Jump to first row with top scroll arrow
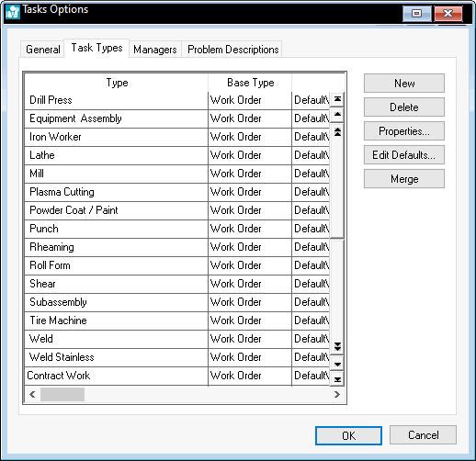 337,99
